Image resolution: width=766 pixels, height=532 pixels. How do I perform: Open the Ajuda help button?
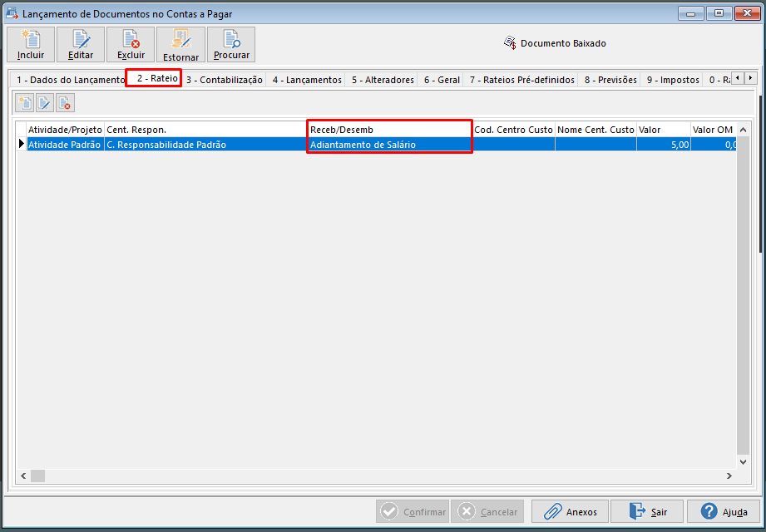click(724, 511)
